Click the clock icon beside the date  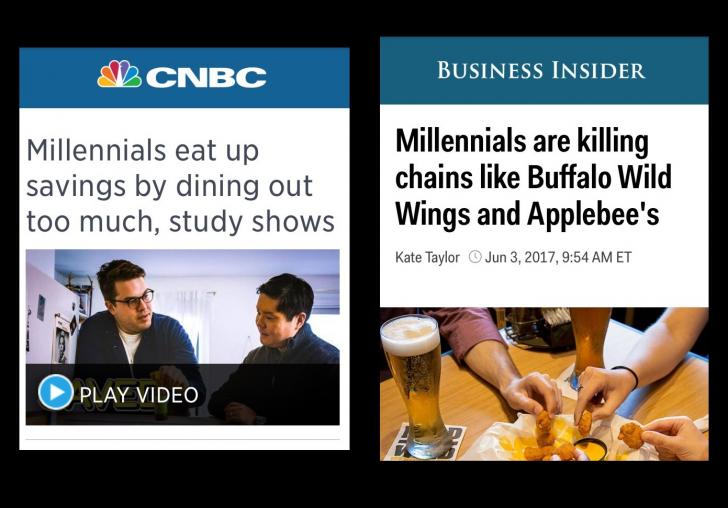pos(475,257)
